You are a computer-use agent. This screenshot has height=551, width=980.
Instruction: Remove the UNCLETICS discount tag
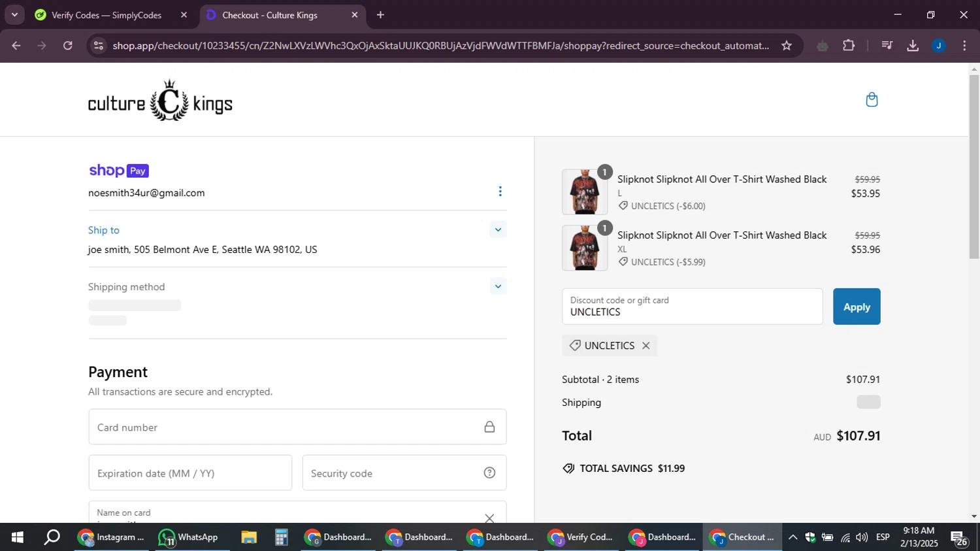645,346
